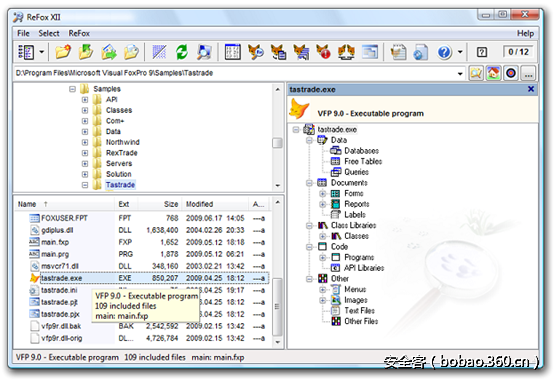Click the double fox toolbar icon
The image size is (554, 380).
pyautogui.click(x=346, y=52)
